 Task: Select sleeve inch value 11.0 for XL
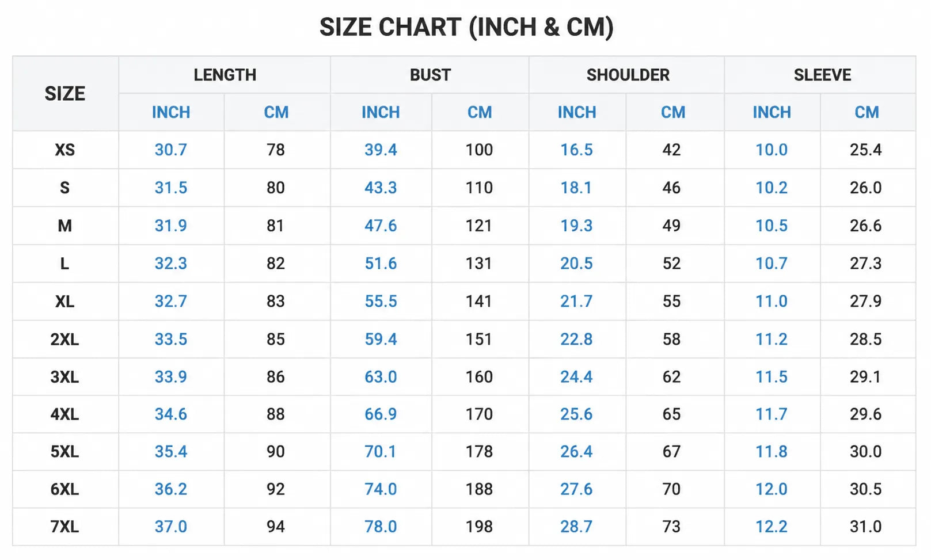point(772,301)
